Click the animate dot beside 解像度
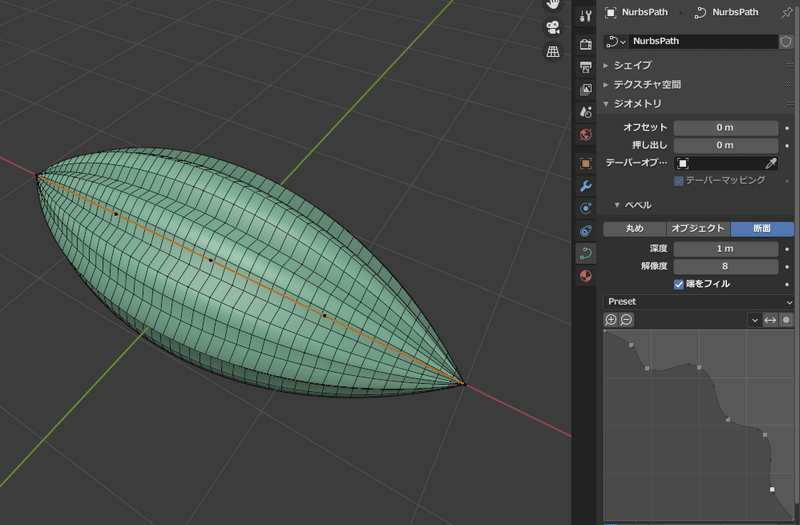 coord(787,266)
